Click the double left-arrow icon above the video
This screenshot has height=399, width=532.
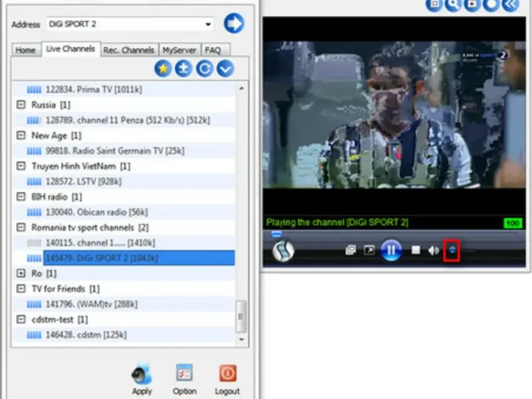[x=511, y=4]
